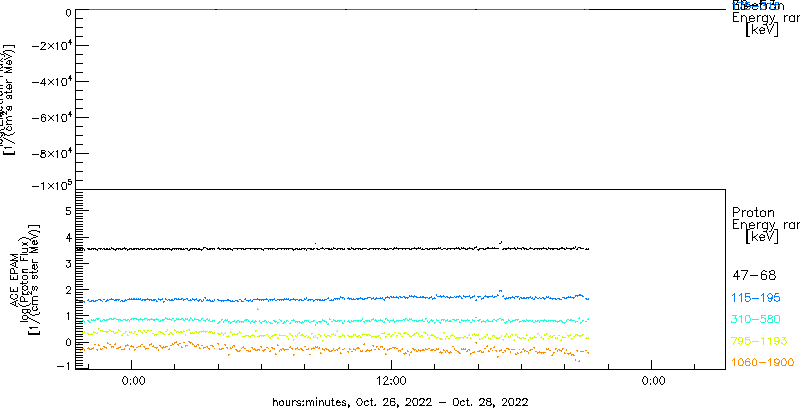
Task: Click the small spike on black 47-68 trace
Action: pos(501,242)
